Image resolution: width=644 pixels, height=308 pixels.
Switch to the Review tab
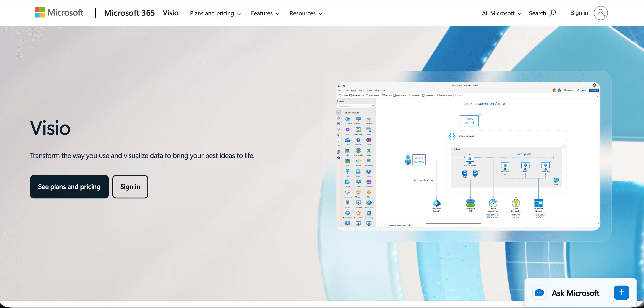[x=369, y=90]
